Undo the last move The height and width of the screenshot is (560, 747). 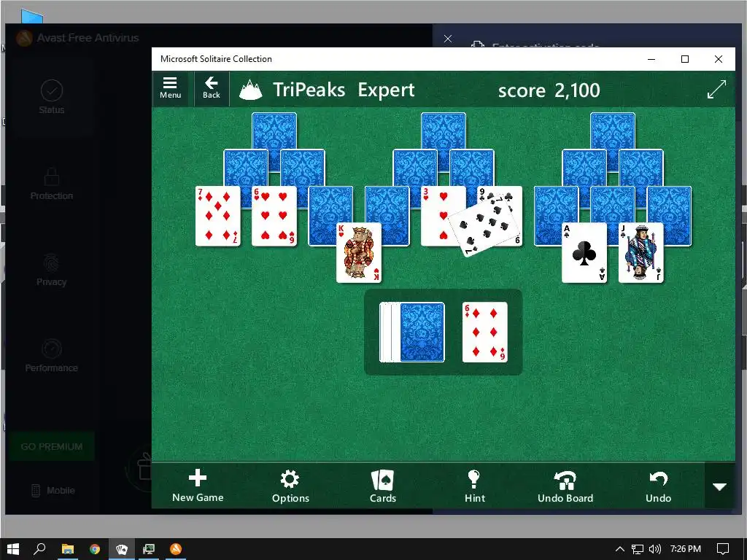click(x=658, y=486)
